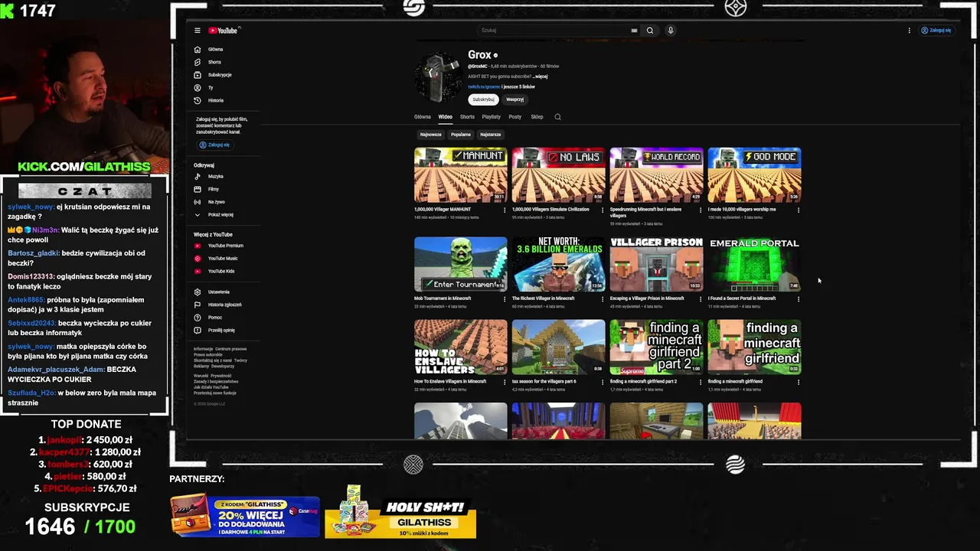Switch to the channel Główna tab
The image size is (980, 551).
[423, 117]
